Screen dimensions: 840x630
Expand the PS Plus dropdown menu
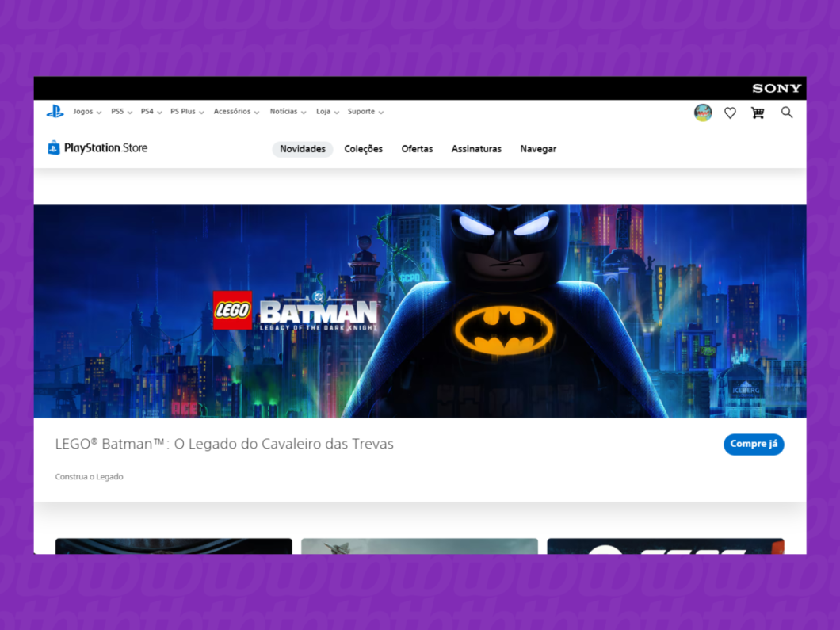click(x=187, y=112)
